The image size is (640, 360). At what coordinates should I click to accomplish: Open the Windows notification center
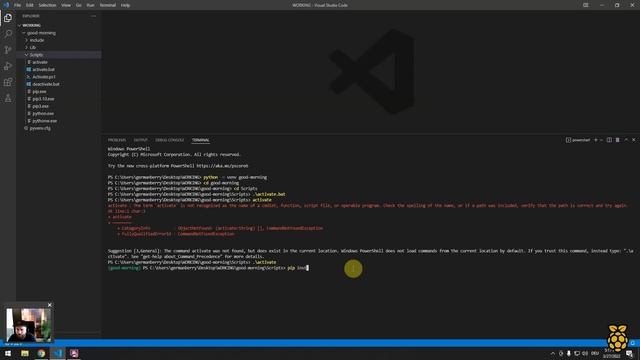click(629, 354)
